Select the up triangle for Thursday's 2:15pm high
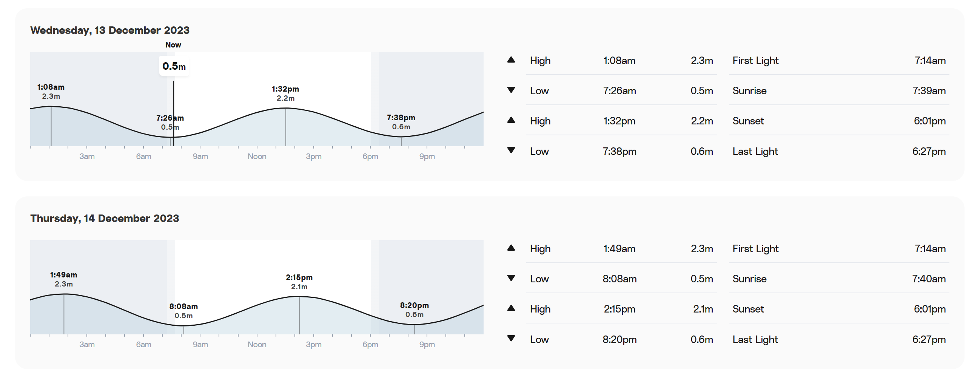The image size is (980, 383). coord(511,308)
